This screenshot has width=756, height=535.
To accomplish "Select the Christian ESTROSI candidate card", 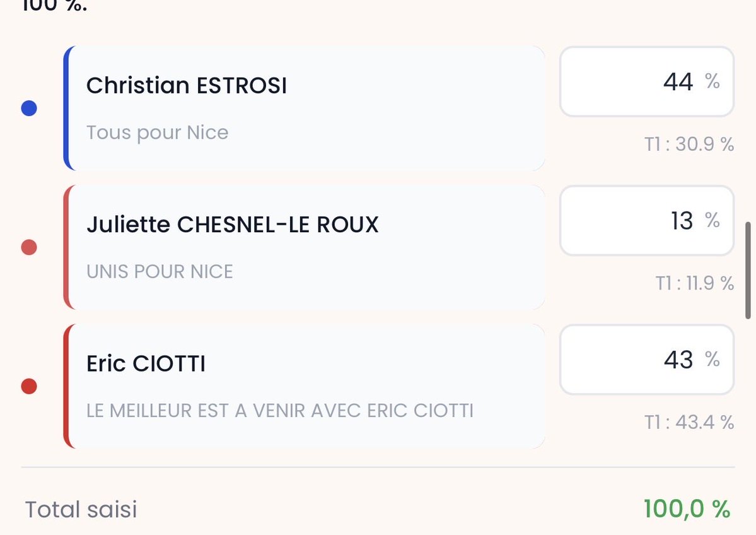I will [x=304, y=108].
